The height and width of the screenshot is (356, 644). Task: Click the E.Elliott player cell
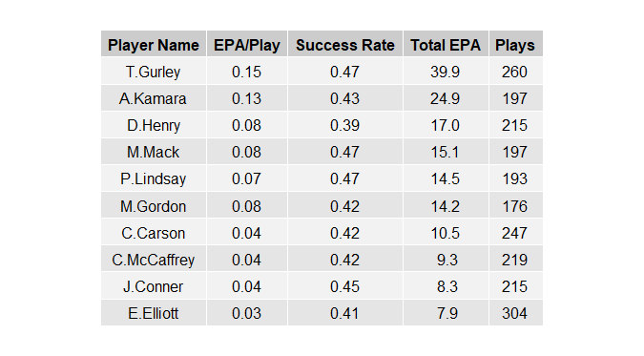tap(154, 313)
